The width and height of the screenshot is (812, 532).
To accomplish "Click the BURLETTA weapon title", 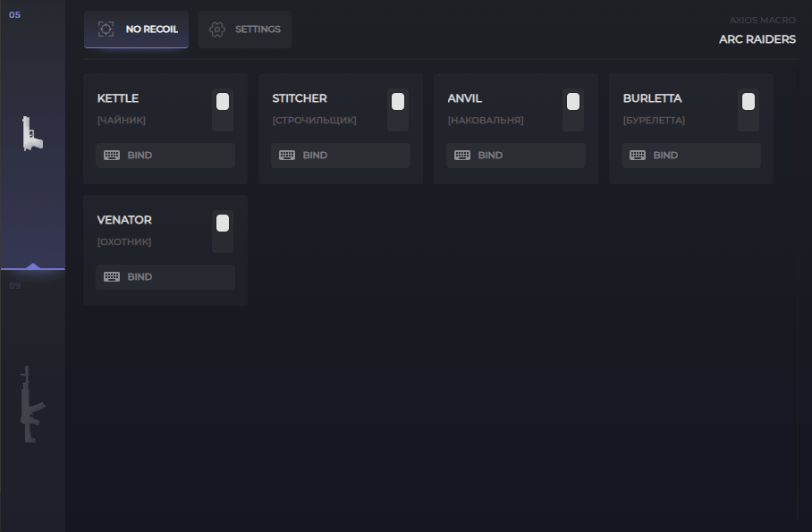I will tap(653, 98).
